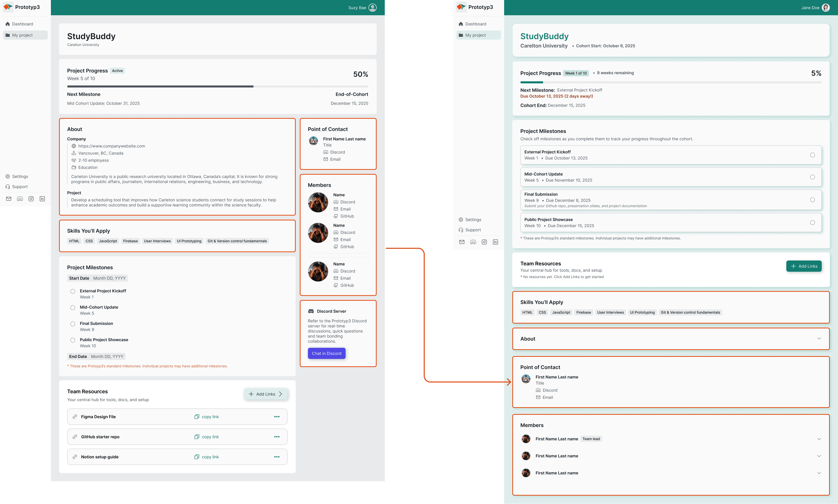Click the green Add Links button
This screenshot has height=504, width=838.
[x=804, y=266]
